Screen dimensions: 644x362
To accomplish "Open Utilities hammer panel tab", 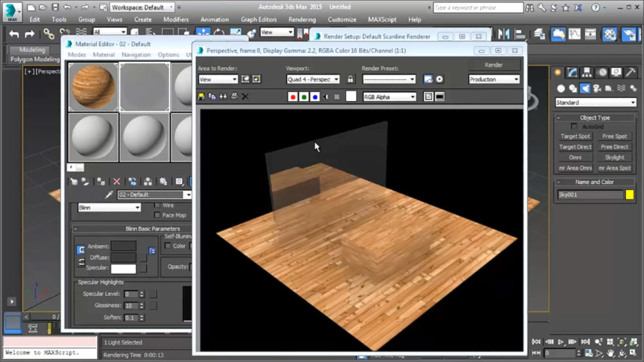I will tap(630, 72).
